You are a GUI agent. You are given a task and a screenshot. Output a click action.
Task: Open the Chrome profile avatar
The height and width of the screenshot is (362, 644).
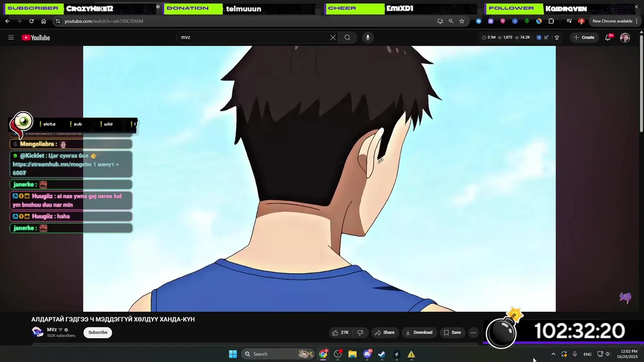click(x=581, y=21)
